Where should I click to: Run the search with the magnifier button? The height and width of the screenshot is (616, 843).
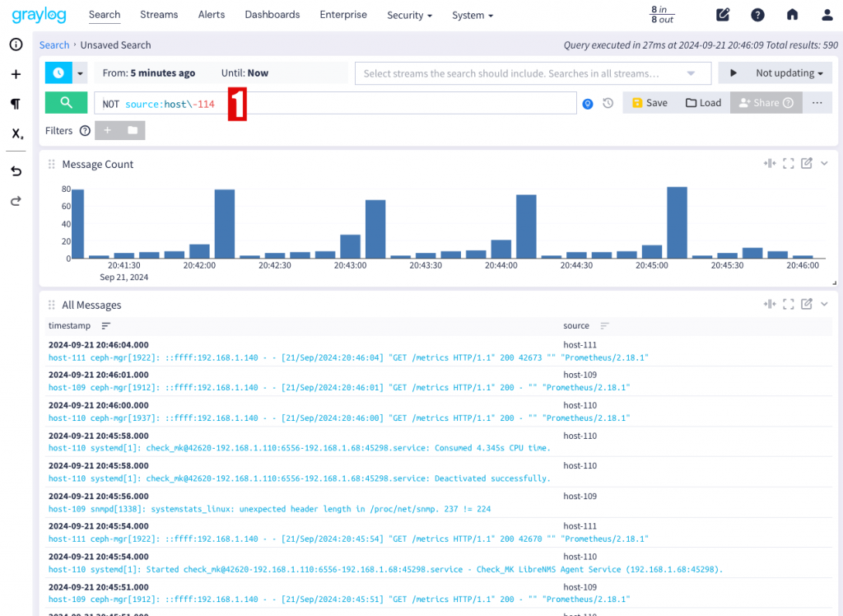tap(66, 102)
